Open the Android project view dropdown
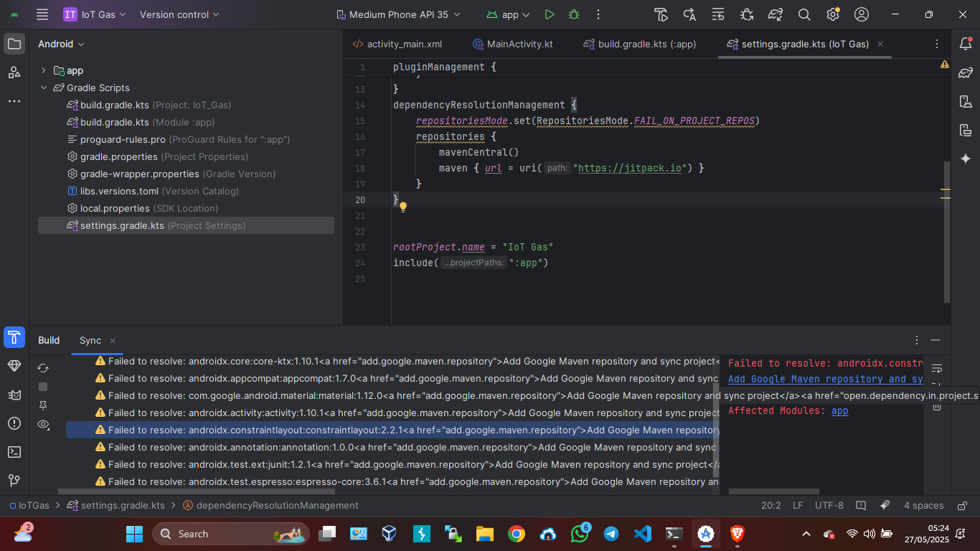 coord(61,44)
